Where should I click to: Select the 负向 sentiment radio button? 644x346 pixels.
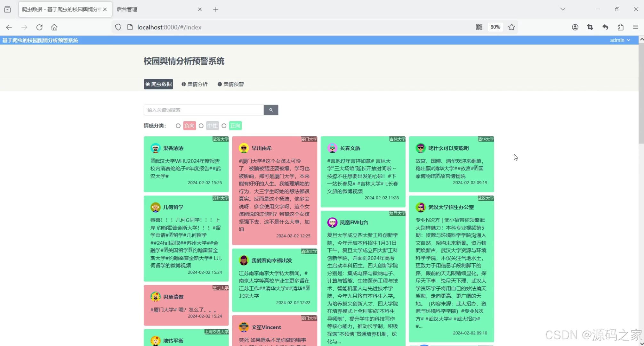178,126
